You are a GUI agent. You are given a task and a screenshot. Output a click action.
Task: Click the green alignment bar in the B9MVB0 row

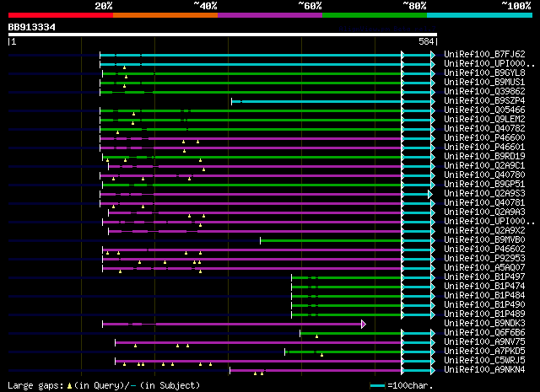(331, 241)
